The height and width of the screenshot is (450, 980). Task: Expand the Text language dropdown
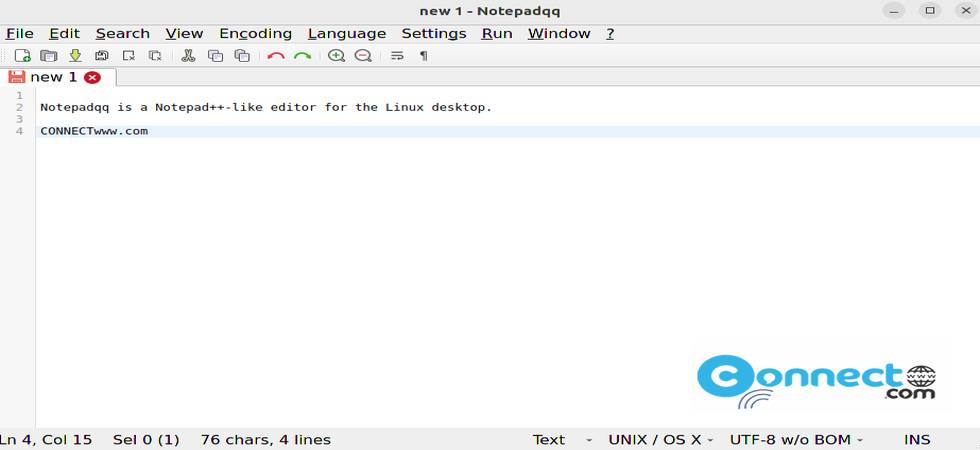pos(562,440)
